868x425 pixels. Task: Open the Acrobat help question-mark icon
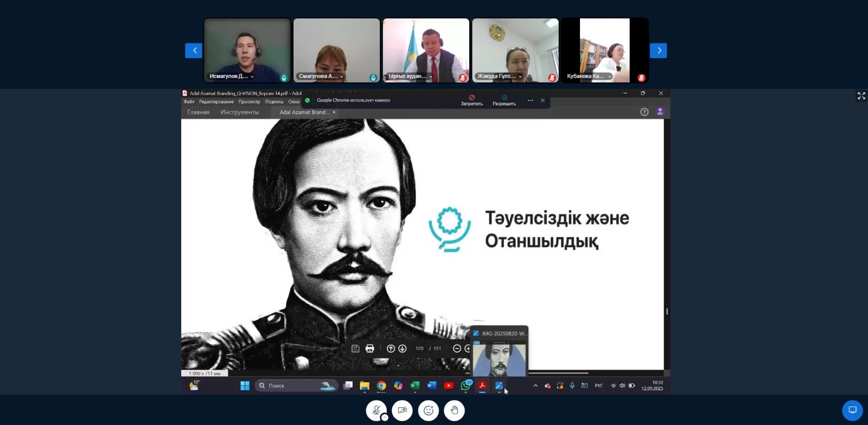[644, 112]
